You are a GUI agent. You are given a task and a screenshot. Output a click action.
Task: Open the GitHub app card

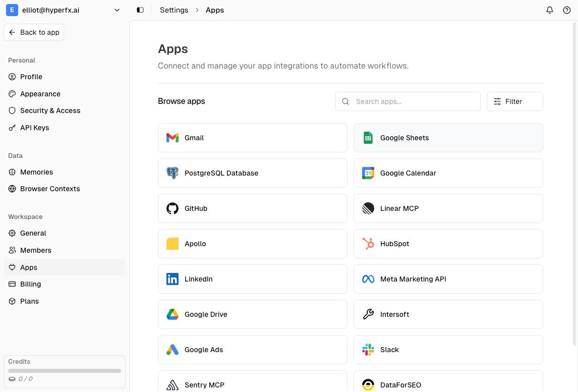click(253, 208)
